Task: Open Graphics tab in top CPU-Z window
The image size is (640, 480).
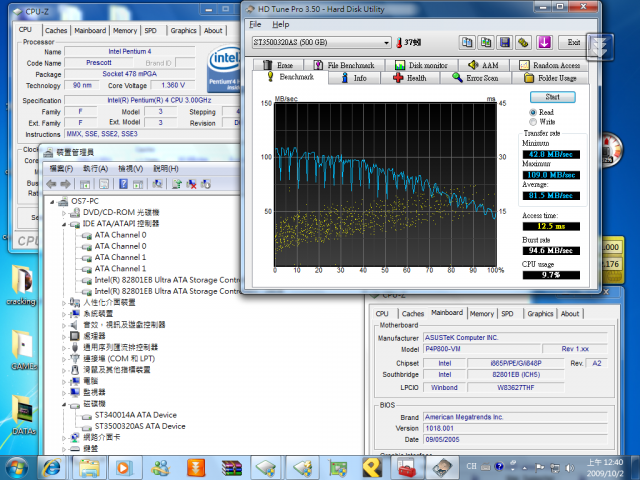Action: 183,31
